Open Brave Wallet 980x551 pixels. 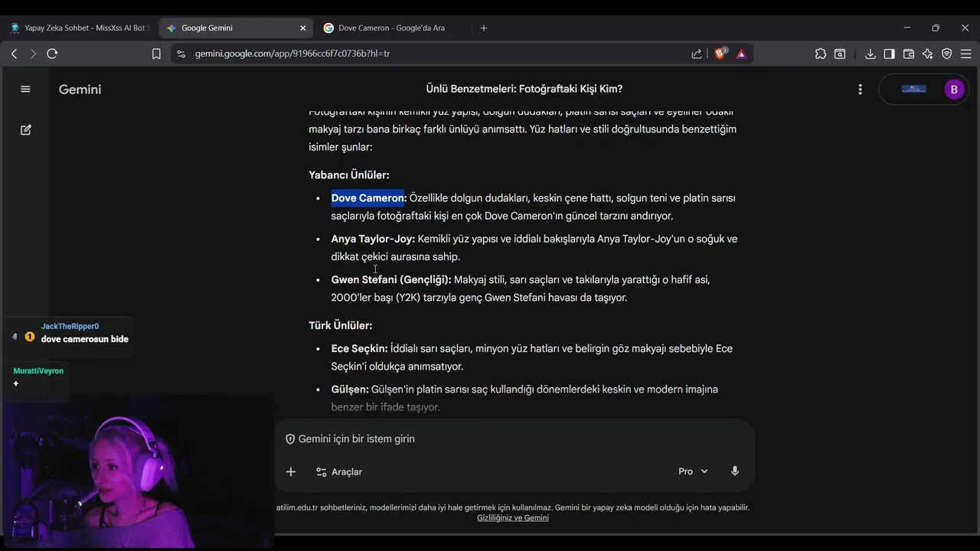click(909, 54)
